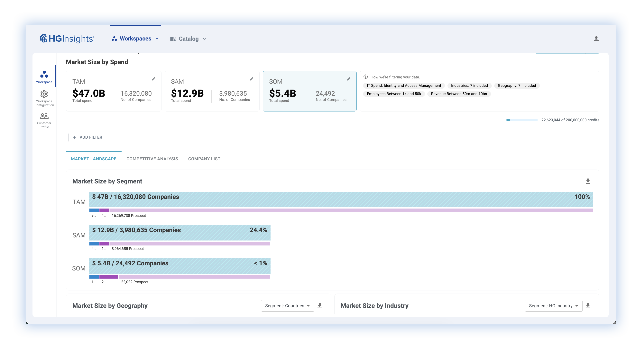The height and width of the screenshot is (345, 644).
Task: Open the Segment: Countries dropdown
Action: tap(287, 305)
